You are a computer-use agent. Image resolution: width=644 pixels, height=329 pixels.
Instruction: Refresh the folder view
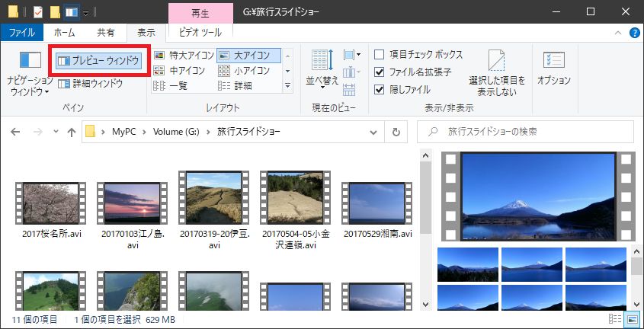[x=396, y=132]
